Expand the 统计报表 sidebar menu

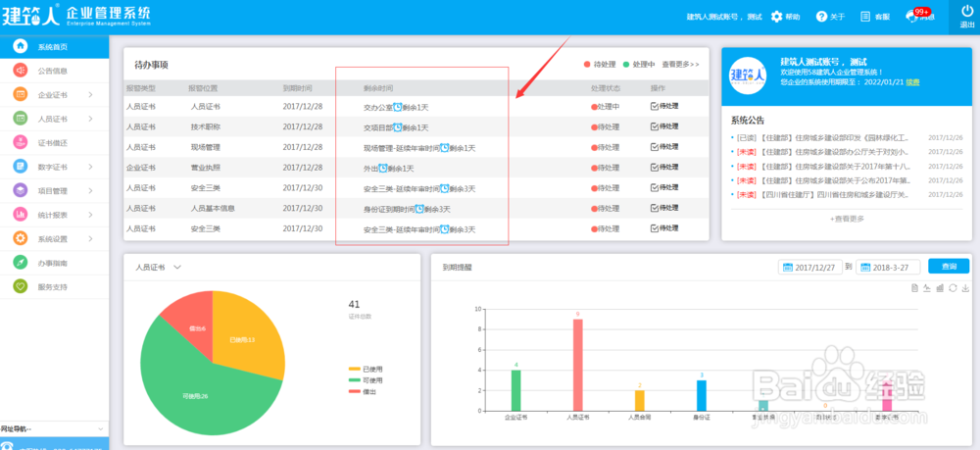pyautogui.click(x=54, y=215)
